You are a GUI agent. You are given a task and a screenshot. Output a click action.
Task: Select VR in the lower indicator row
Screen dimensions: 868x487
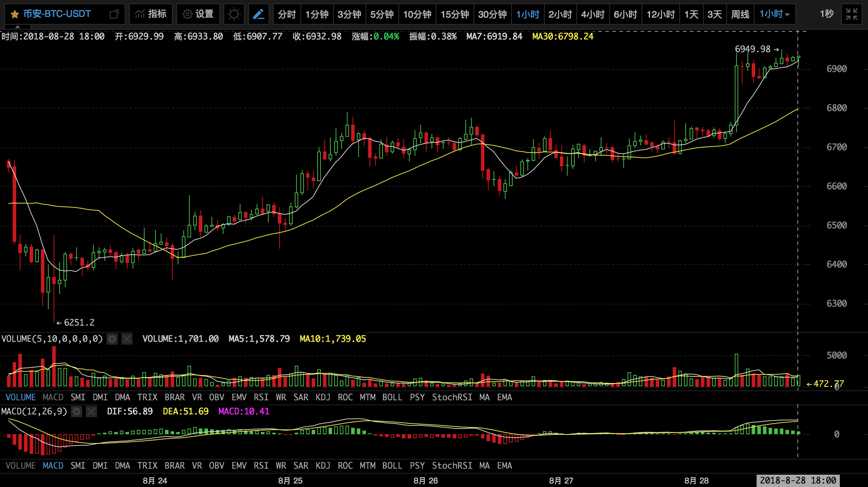tap(197, 466)
